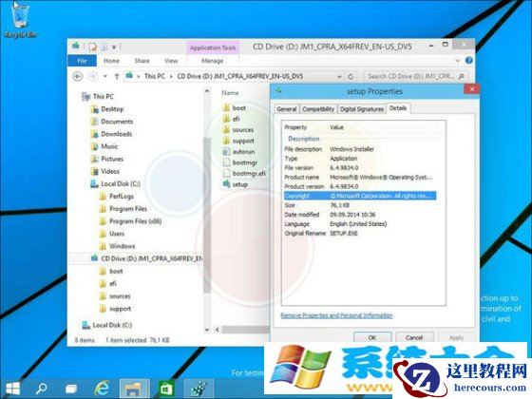
Task: Select Program Files (x86) in the tree
Action: pos(135,221)
